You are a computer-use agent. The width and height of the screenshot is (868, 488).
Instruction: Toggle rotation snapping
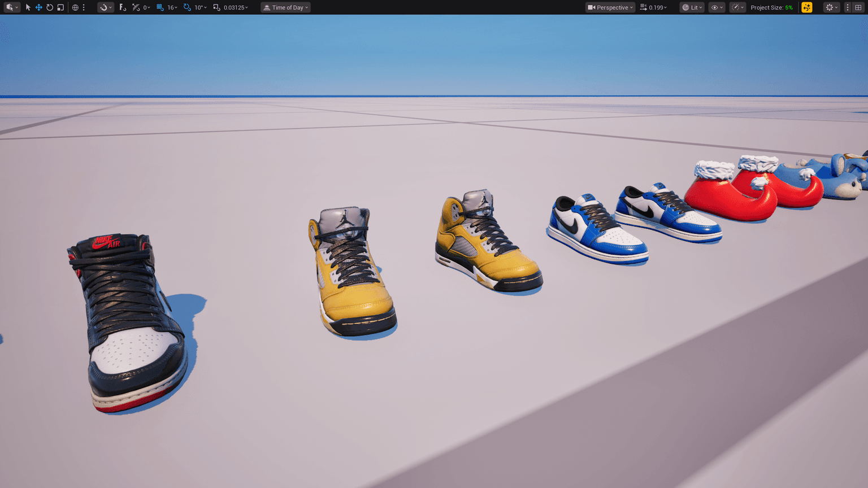(x=187, y=7)
